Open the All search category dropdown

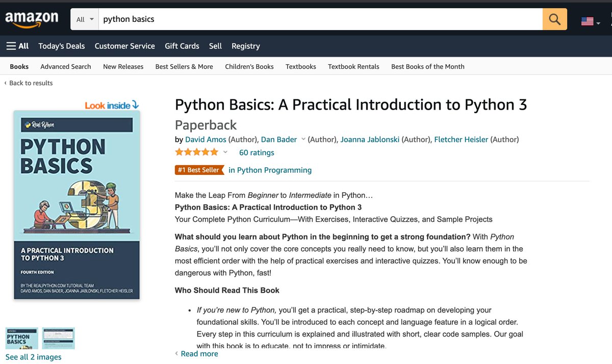[85, 19]
